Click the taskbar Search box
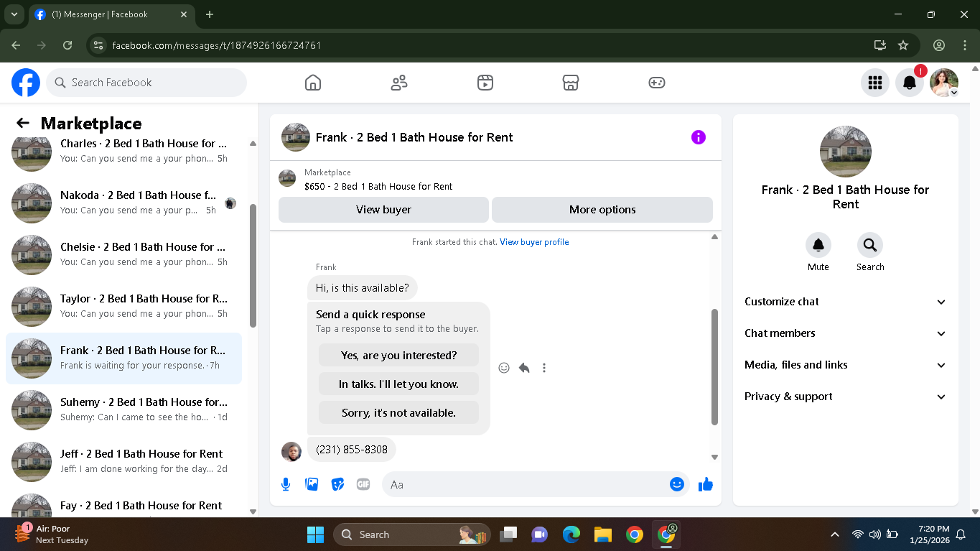The width and height of the screenshot is (980, 551). [x=412, y=534]
